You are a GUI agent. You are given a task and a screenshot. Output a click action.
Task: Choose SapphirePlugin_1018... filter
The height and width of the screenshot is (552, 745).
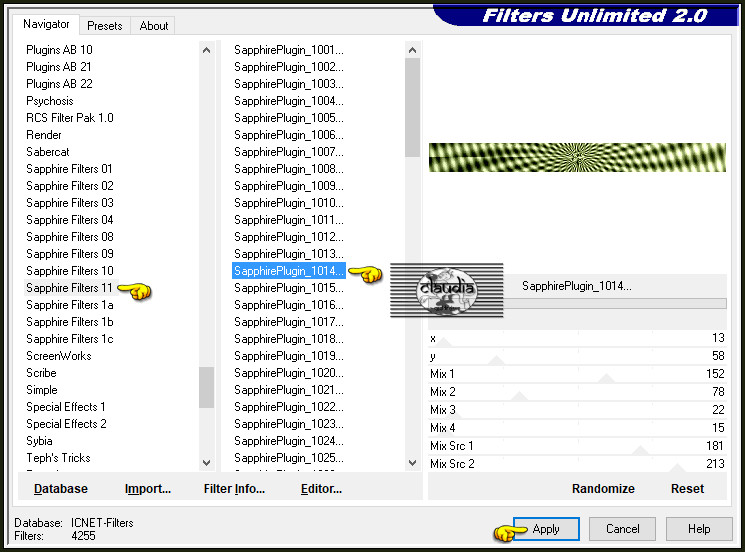[289, 339]
